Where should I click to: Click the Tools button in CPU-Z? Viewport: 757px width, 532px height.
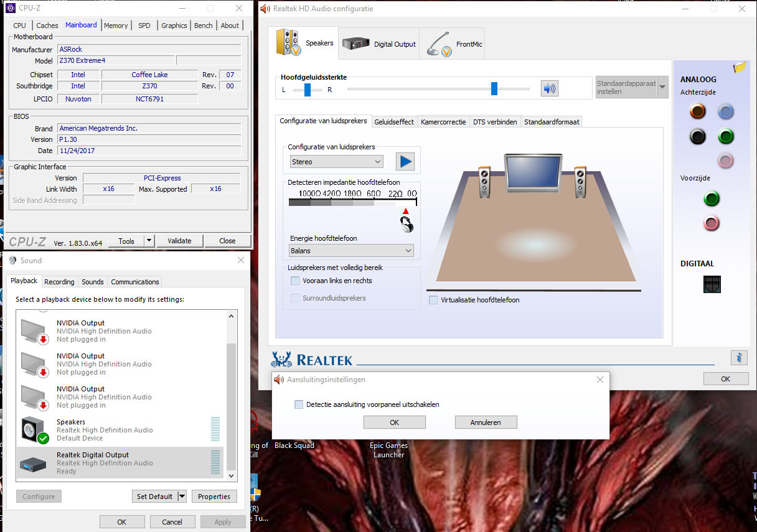pos(126,241)
